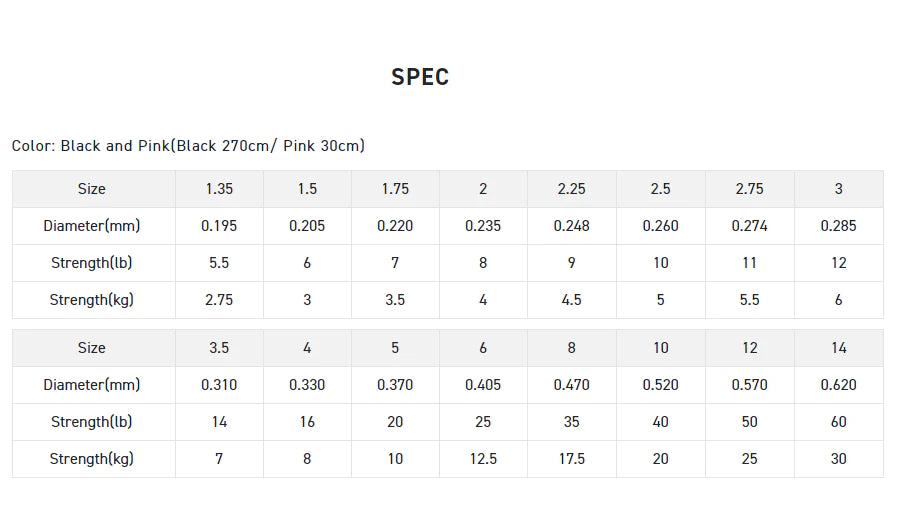
Task: Select the 30 kg strength cell
Action: pos(838,459)
